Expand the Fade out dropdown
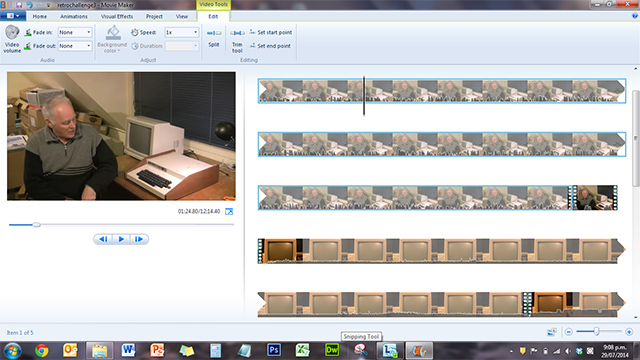The image size is (640, 360). pyautogui.click(x=75, y=46)
